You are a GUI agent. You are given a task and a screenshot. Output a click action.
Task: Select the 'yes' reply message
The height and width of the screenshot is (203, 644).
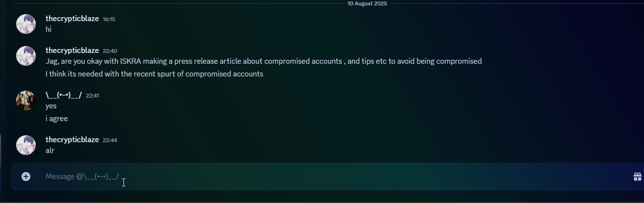pyautogui.click(x=51, y=106)
